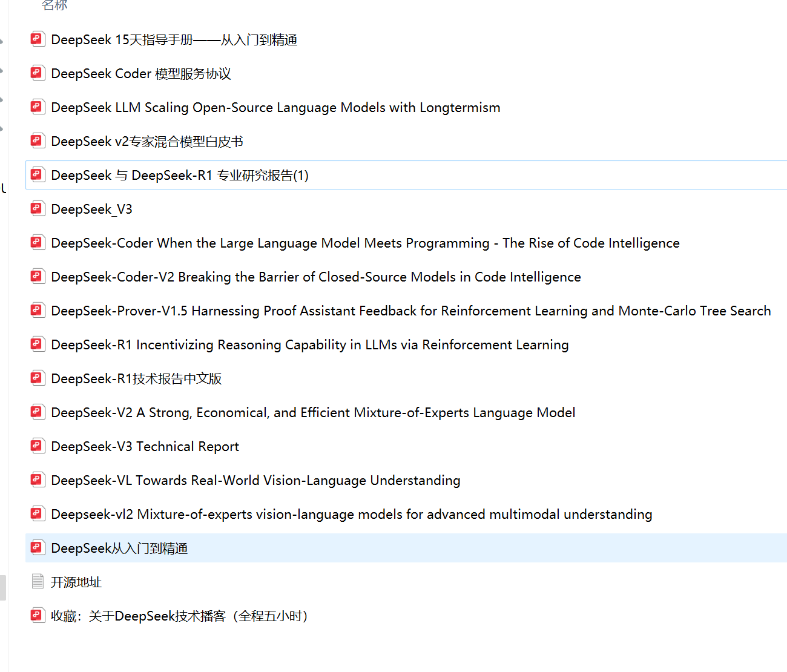Click PDF icon beside DeepSeek_V3
This screenshot has height=672, width=787.
[x=38, y=209]
